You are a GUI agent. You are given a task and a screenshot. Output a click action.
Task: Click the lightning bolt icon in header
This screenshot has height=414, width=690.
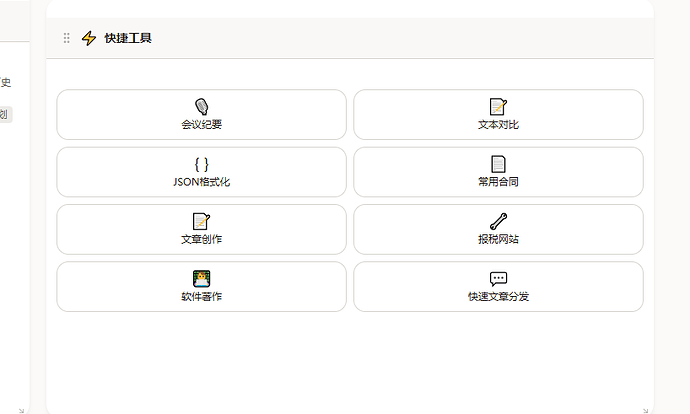[89, 38]
